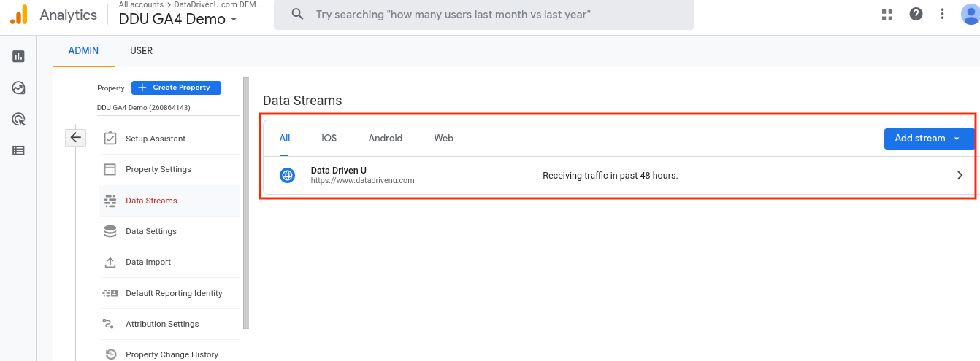The image size is (980, 361).
Task: Switch to the ADMIN tab
Action: [x=83, y=51]
